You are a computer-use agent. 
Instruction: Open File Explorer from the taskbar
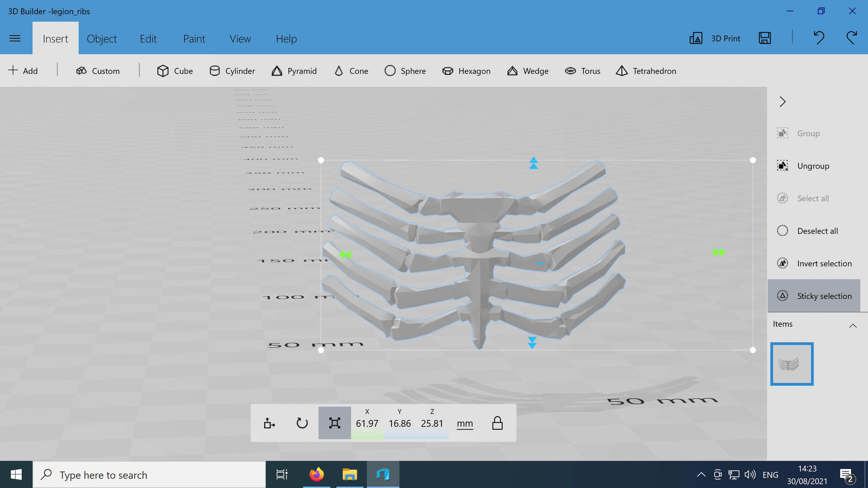tap(350, 474)
